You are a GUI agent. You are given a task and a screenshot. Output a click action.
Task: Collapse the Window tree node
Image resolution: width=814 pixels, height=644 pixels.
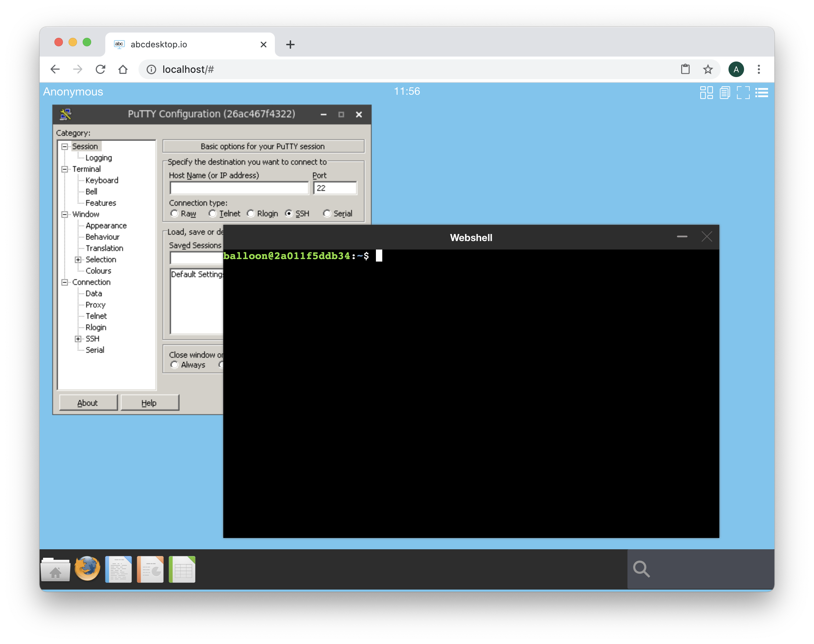click(x=65, y=215)
